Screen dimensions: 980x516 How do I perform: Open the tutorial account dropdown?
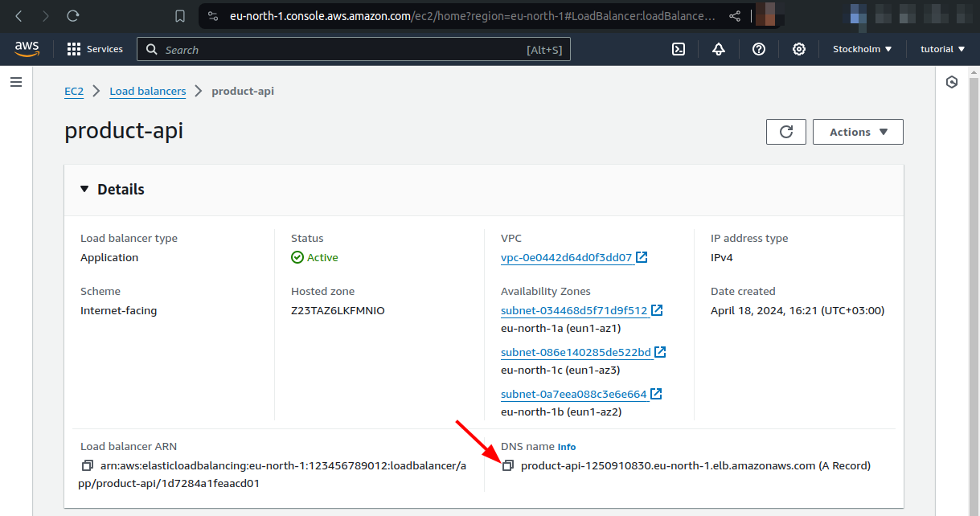[942, 49]
